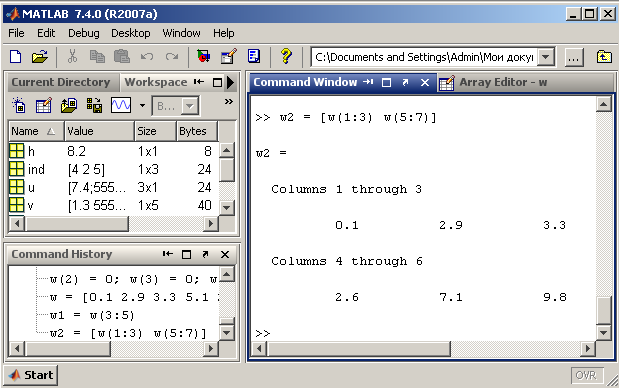Import data into the Workspace
The image size is (619, 388).
coord(69,105)
